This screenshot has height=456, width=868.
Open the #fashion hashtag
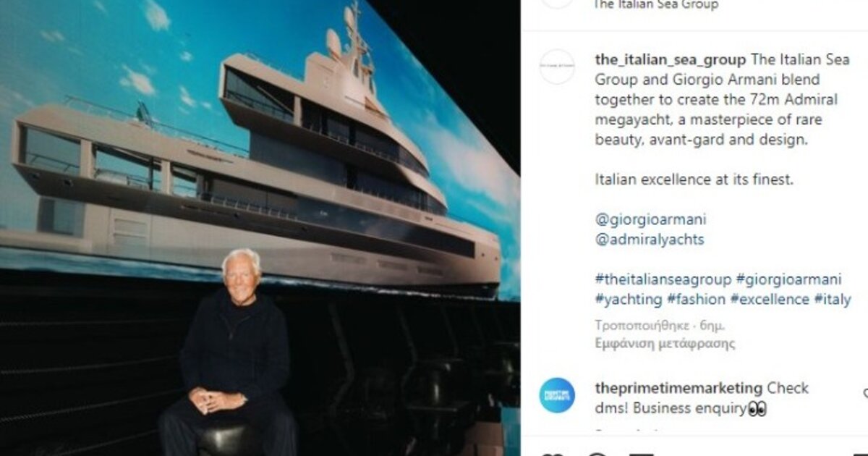696,300
